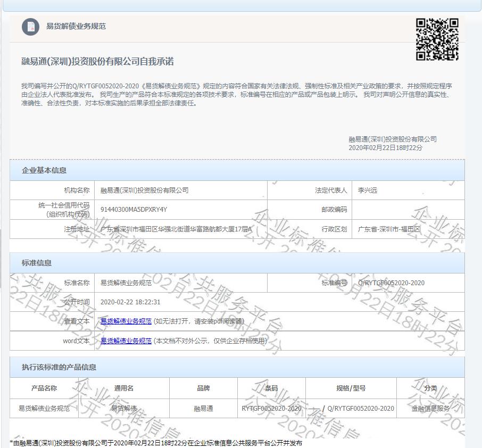Image resolution: width=482 pixels, height=448 pixels.
Task: Click generic name cell 易货解债
Action: 124,408
